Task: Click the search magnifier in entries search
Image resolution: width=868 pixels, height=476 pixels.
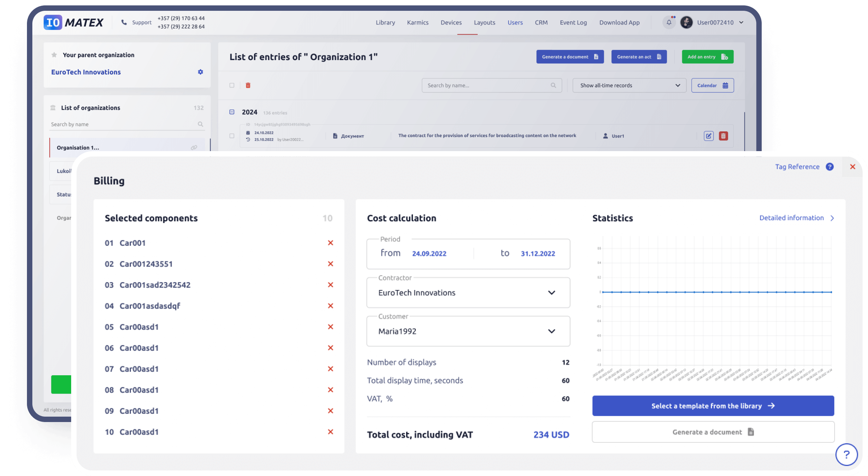Action: [554, 85]
